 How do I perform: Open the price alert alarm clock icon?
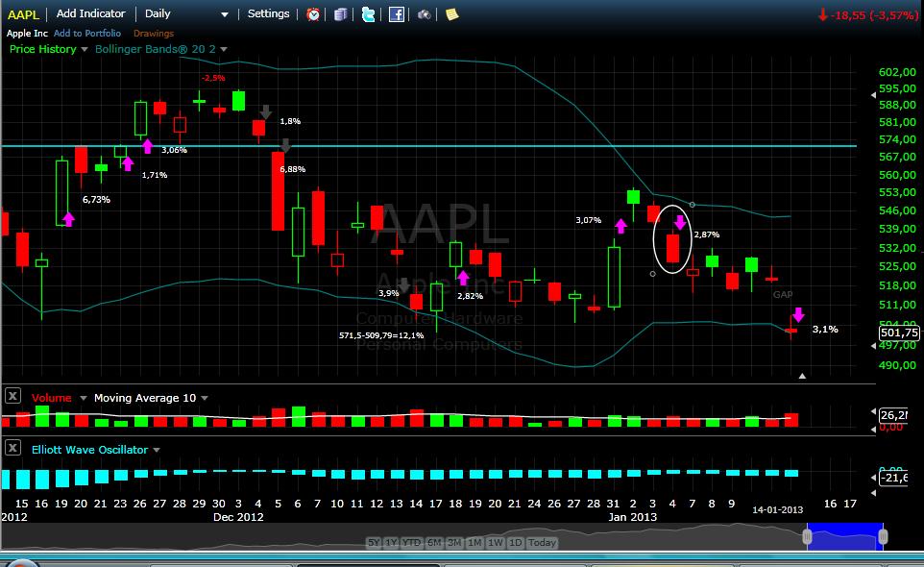coord(313,14)
